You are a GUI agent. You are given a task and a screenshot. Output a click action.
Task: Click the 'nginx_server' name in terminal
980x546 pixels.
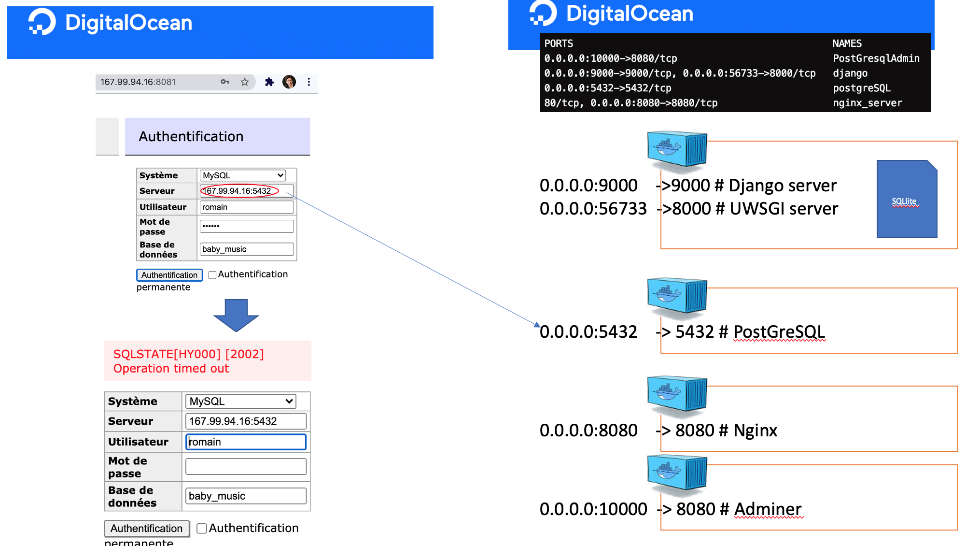868,103
